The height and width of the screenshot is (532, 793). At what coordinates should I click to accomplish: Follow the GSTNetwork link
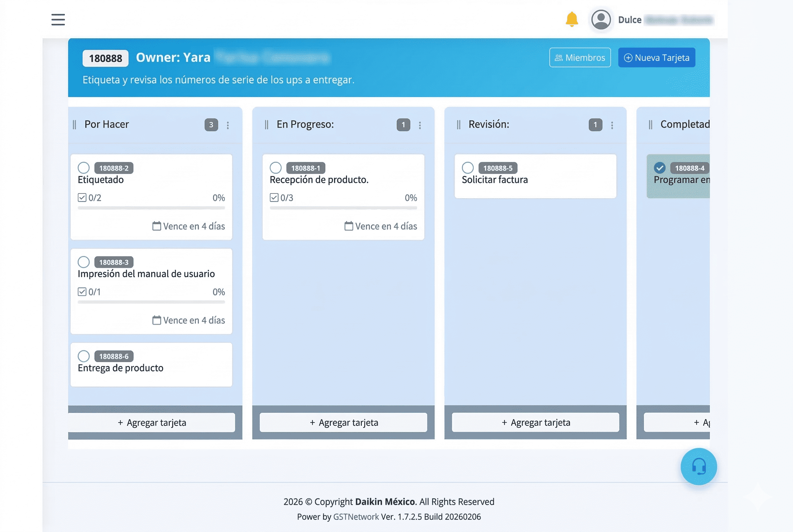point(356,517)
